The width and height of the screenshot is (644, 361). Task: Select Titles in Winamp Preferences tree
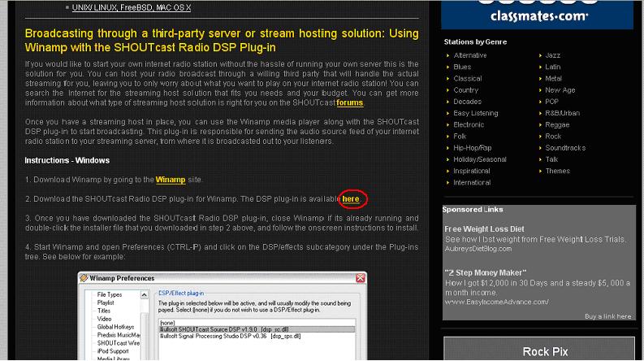103,311
